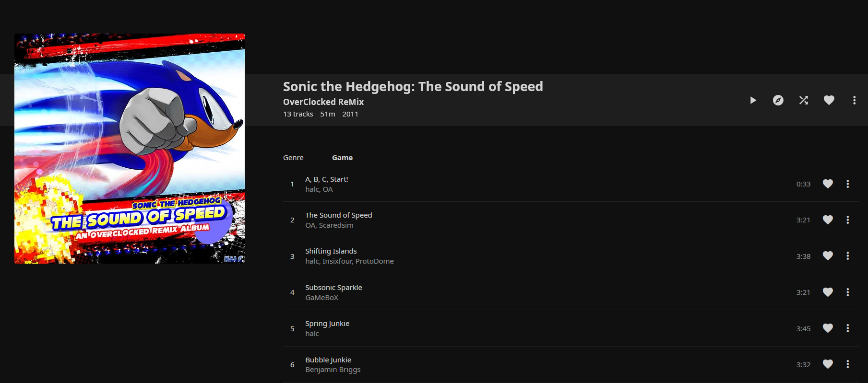
Task: Toggle favorite on Shifting Islands track
Action: point(828,256)
